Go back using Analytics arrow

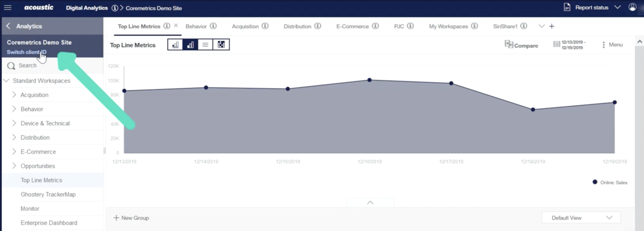[8, 26]
